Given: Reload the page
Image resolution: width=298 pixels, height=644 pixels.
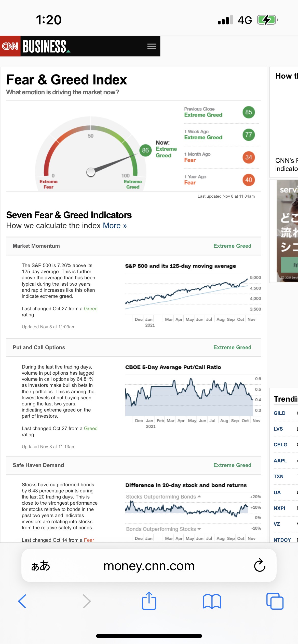Looking at the screenshot, I should [260, 566].
